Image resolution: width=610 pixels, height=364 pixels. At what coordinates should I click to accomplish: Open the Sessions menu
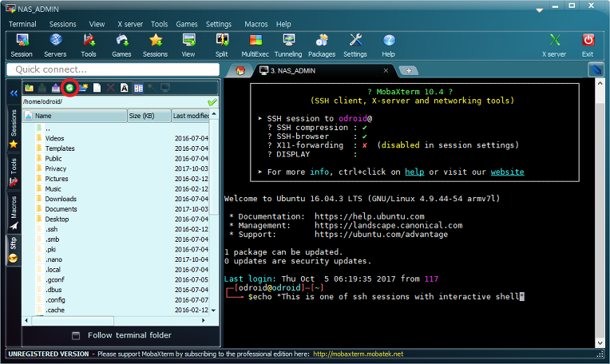(62, 24)
